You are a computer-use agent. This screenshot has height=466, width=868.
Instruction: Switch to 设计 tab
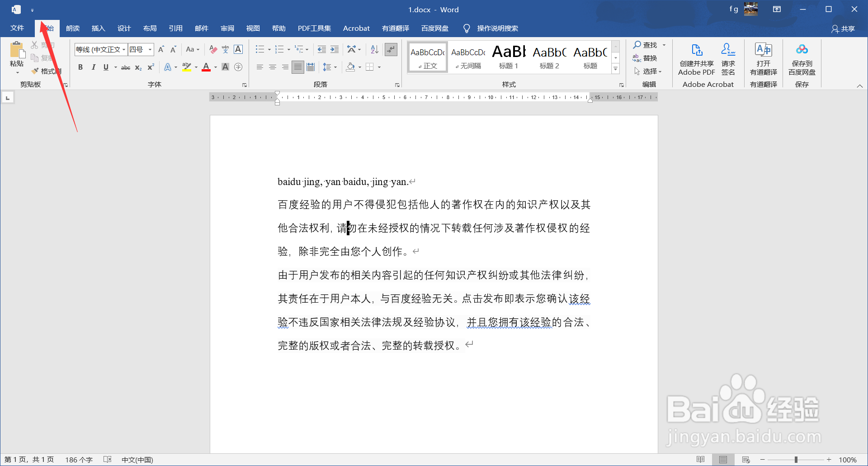pos(124,28)
